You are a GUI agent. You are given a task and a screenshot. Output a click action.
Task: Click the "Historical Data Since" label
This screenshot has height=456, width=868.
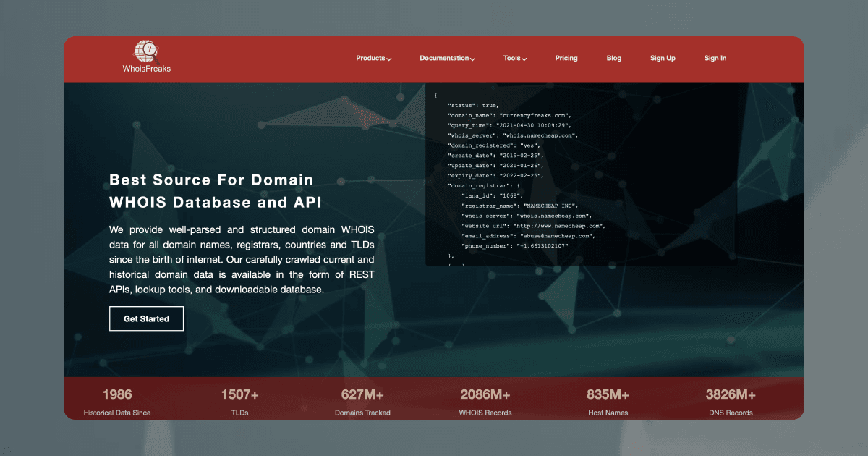pos(117,413)
